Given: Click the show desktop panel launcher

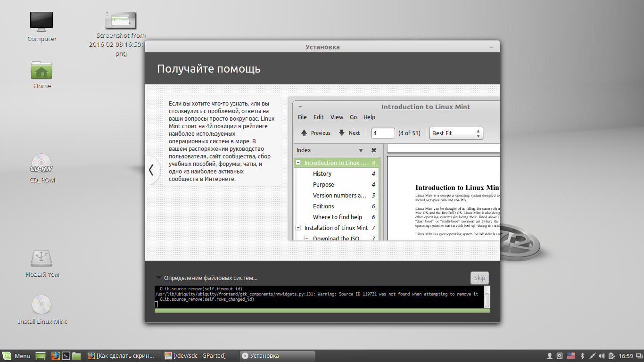Looking at the screenshot, I should pos(41,356).
